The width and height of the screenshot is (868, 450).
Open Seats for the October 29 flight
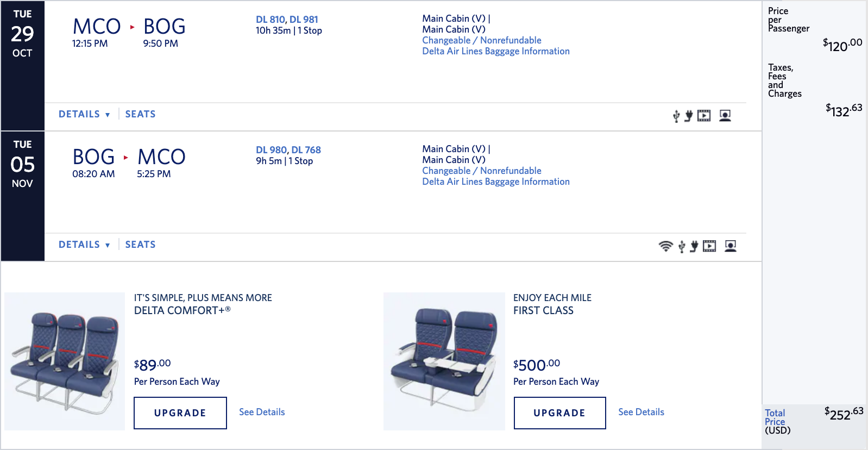(140, 114)
